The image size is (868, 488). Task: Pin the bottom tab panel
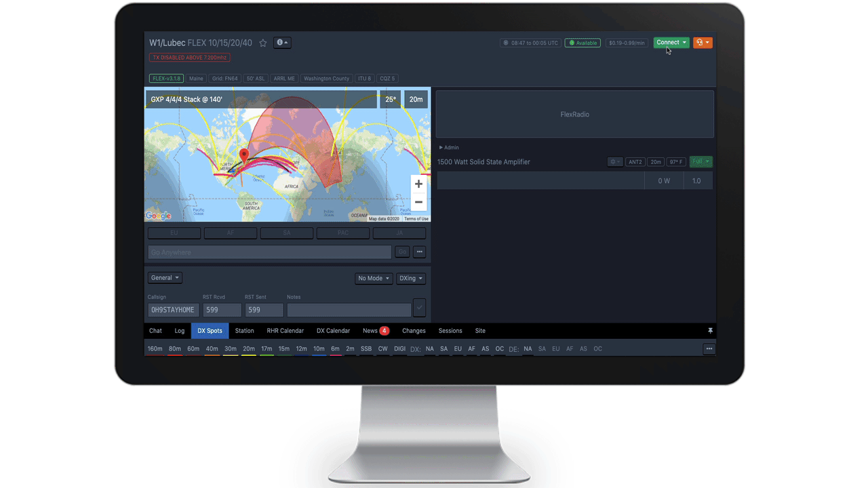[x=710, y=331]
